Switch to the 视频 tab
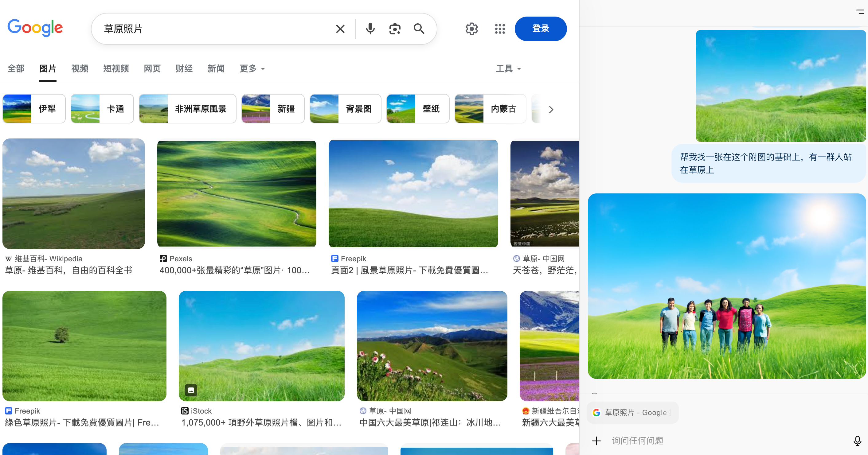Viewport: 868px width, 455px height. point(80,69)
